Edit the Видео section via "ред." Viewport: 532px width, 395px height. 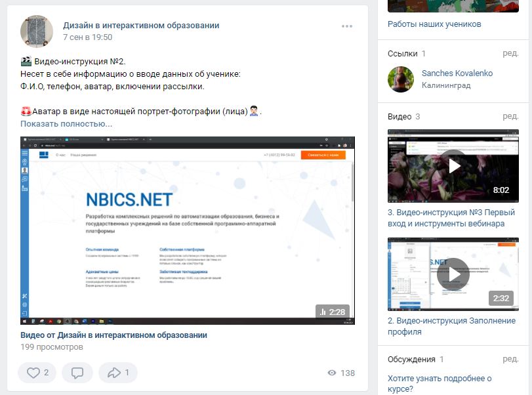pyautogui.click(x=510, y=116)
